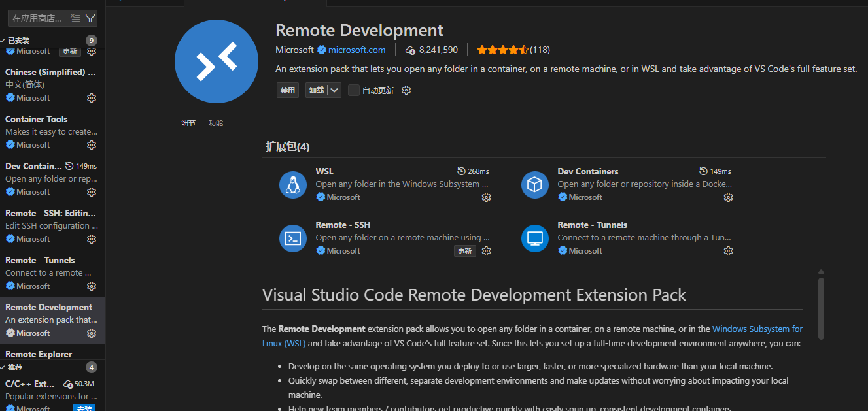Open gear for Remote - SSH: Editing extension
Image resolution: width=868 pixels, height=411 pixels.
[92, 239]
